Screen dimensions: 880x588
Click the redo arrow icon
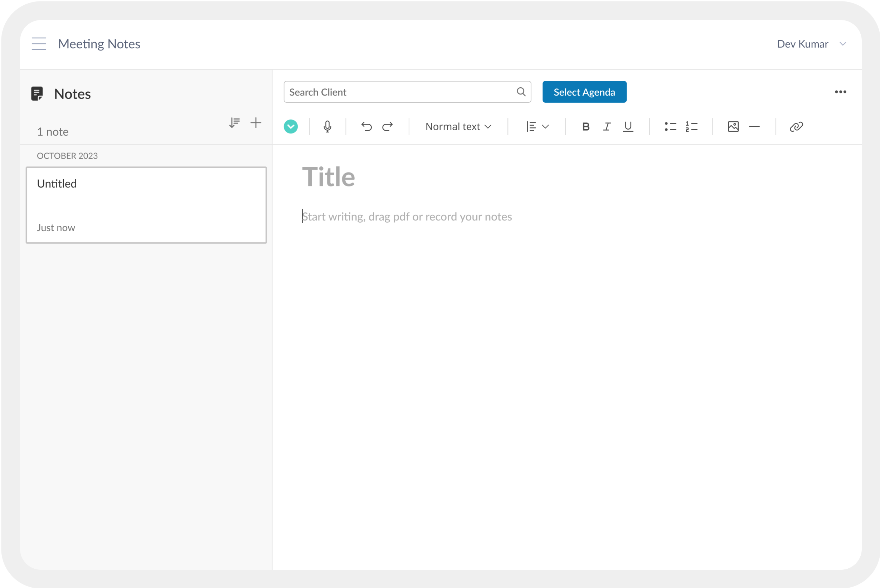tap(387, 127)
